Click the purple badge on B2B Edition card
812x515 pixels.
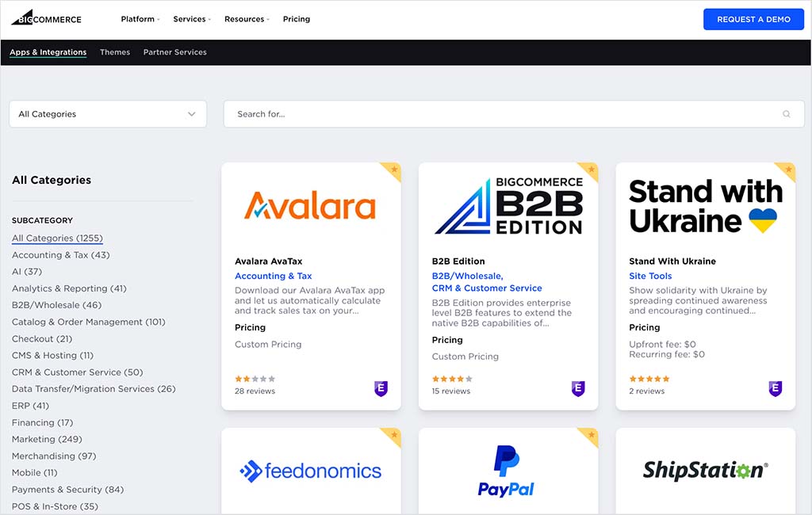tap(578, 388)
